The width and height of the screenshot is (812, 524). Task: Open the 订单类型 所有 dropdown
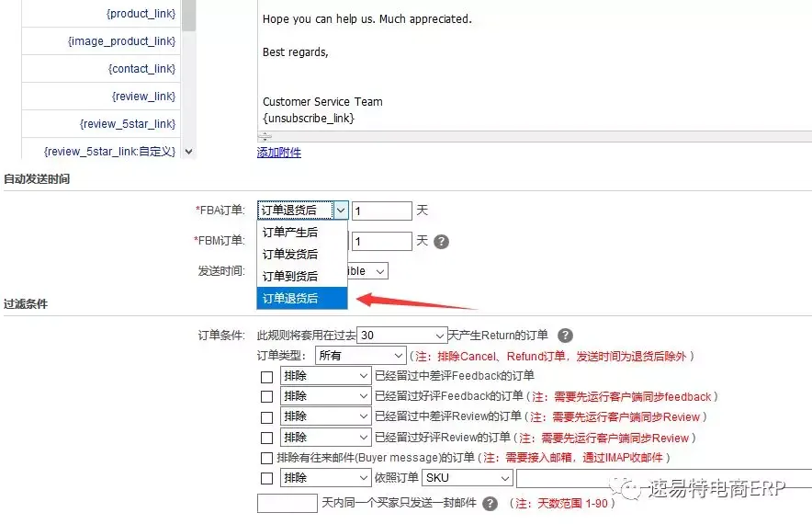(360, 356)
